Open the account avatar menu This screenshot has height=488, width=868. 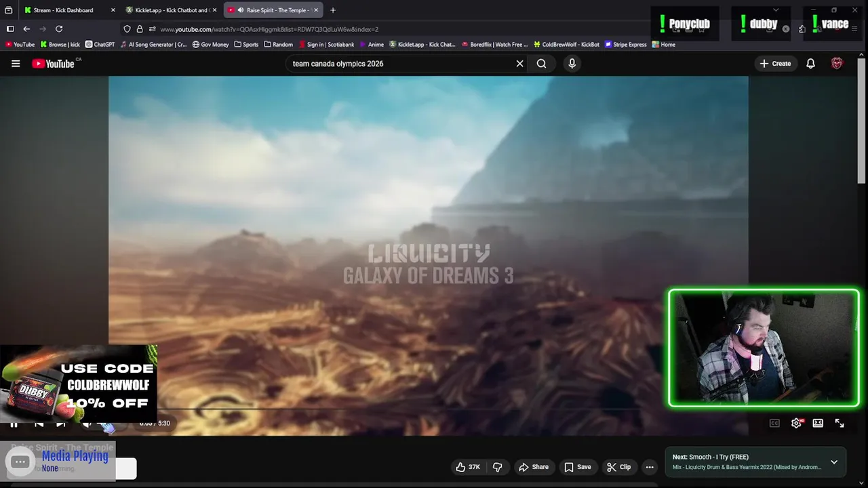837,64
